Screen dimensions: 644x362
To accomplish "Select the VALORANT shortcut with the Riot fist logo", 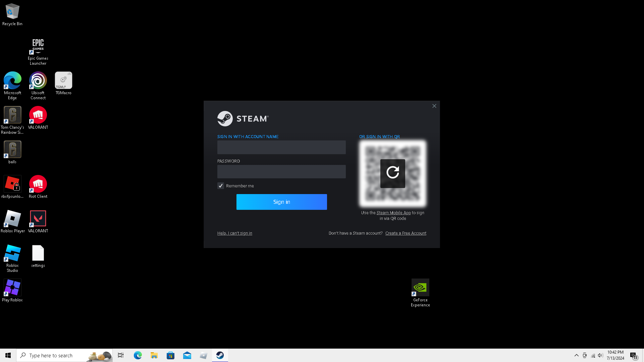I will pyautogui.click(x=38, y=118).
